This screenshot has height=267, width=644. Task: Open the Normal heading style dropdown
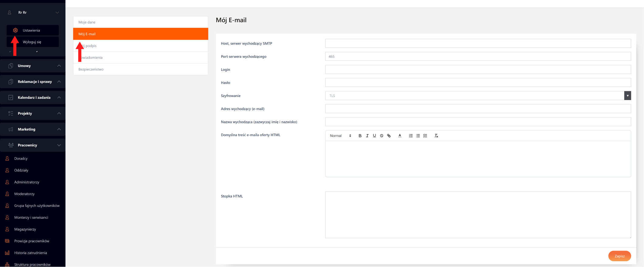click(340, 136)
